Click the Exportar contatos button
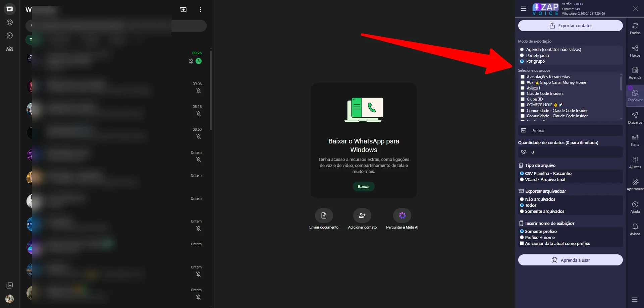The height and width of the screenshot is (308, 644). click(570, 26)
